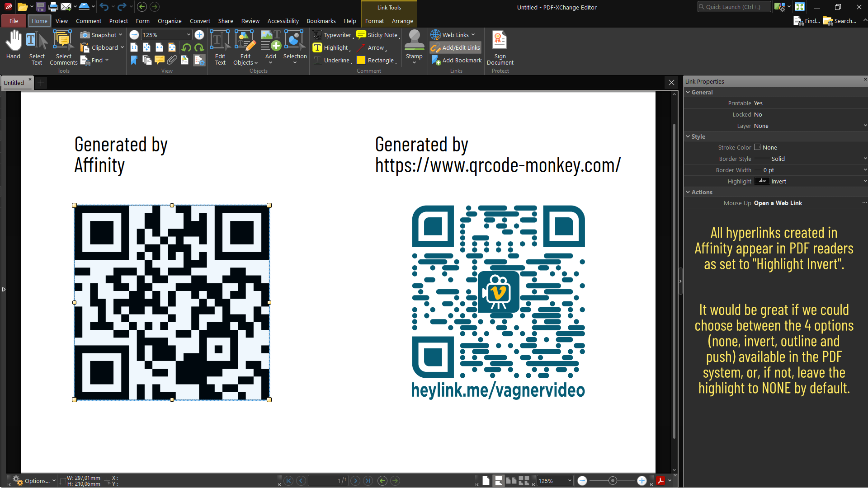Click the Print icon in quick access bar
868x488 pixels.
tap(53, 7)
